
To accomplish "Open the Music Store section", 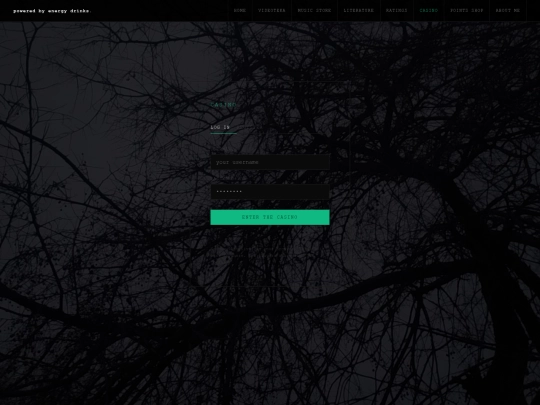I will (x=314, y=11).
